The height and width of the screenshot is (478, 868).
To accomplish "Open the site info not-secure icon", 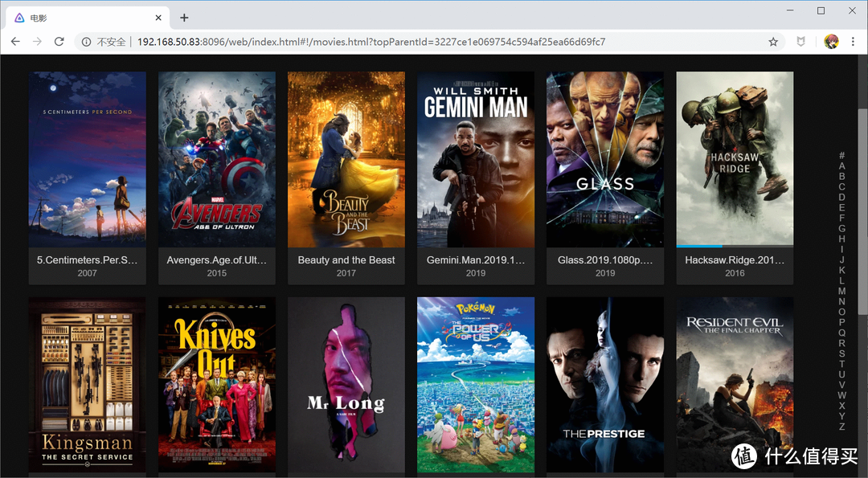I will (x=86, y=42).
